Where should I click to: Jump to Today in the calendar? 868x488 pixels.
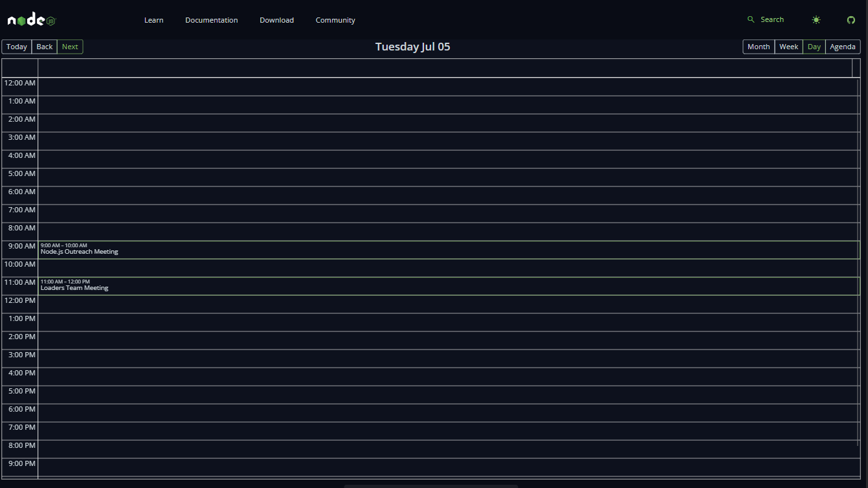pos(17,47)
